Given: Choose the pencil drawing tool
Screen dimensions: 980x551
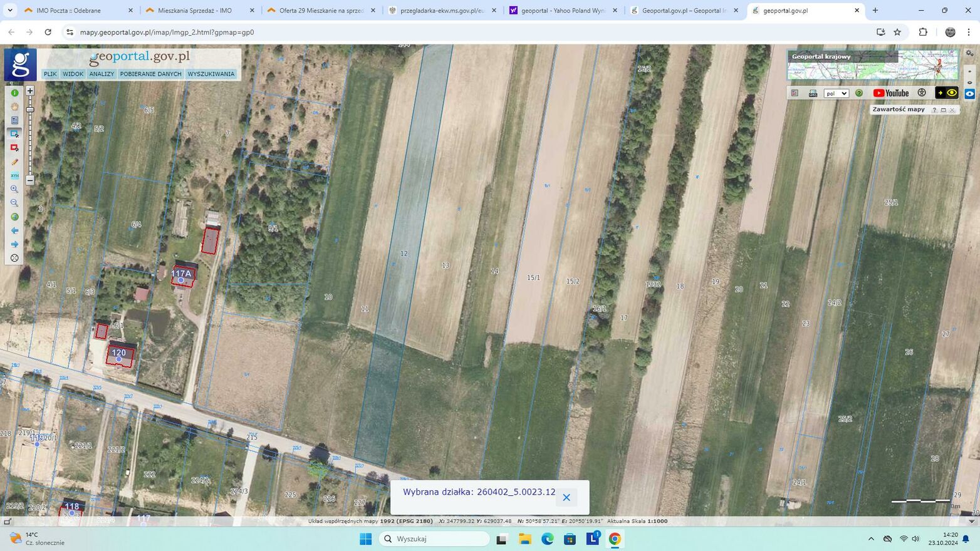Looking at the screenshot, I should coord(14,162).
